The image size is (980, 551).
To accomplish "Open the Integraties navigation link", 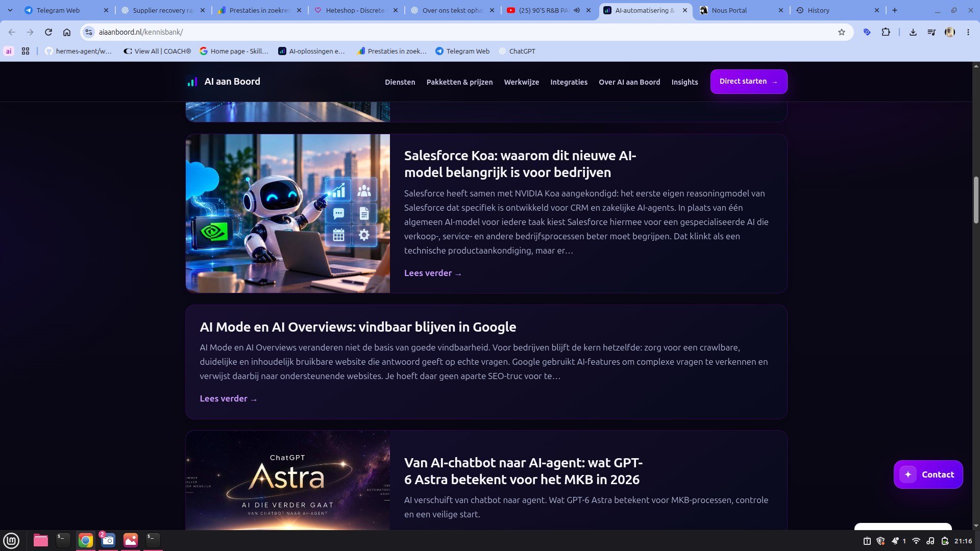I will (569, 82).
